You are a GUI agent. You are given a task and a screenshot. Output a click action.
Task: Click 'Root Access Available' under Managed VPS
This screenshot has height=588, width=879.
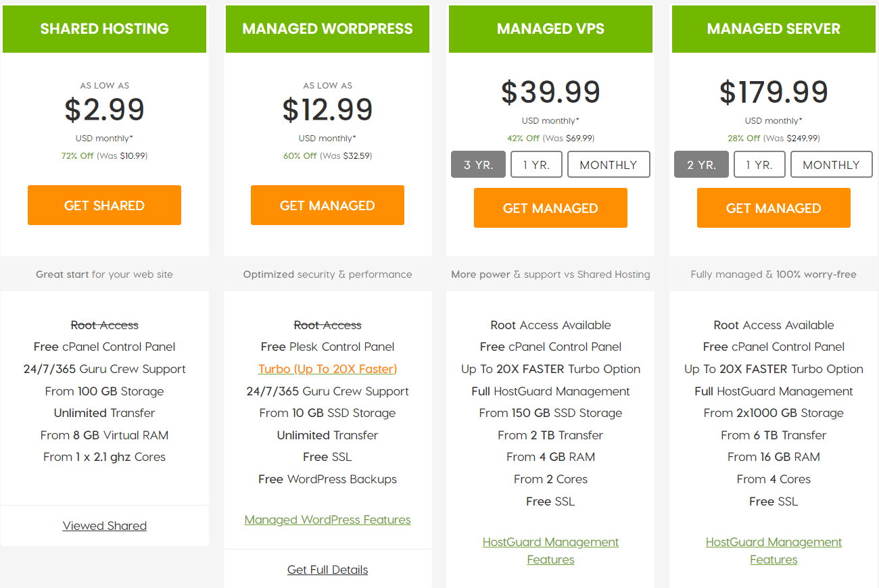click(550, 325)
